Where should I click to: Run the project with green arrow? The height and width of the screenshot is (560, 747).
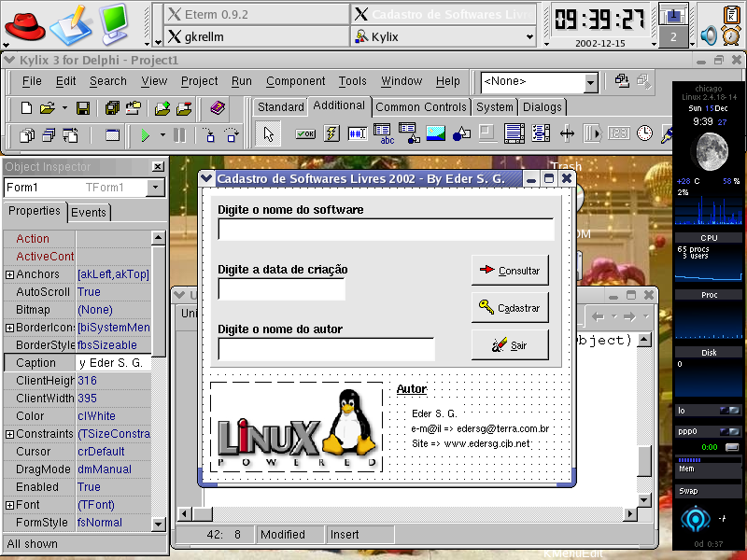[x=146, y=135]
